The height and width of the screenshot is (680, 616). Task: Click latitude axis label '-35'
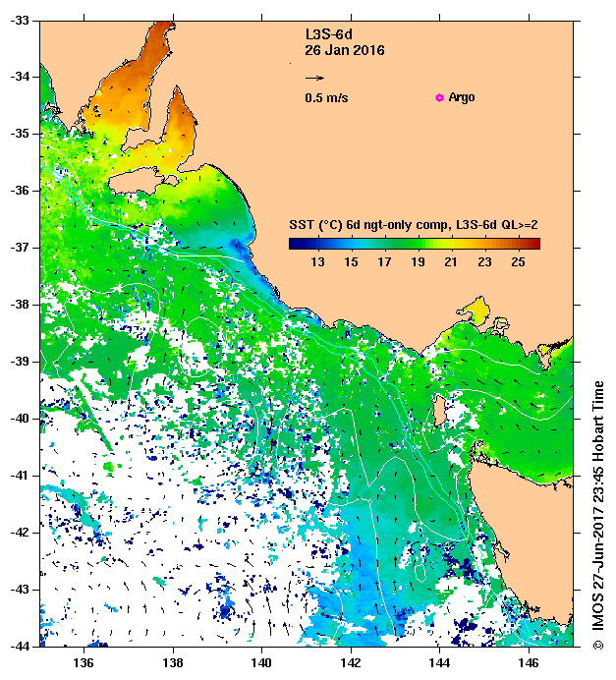20,134
